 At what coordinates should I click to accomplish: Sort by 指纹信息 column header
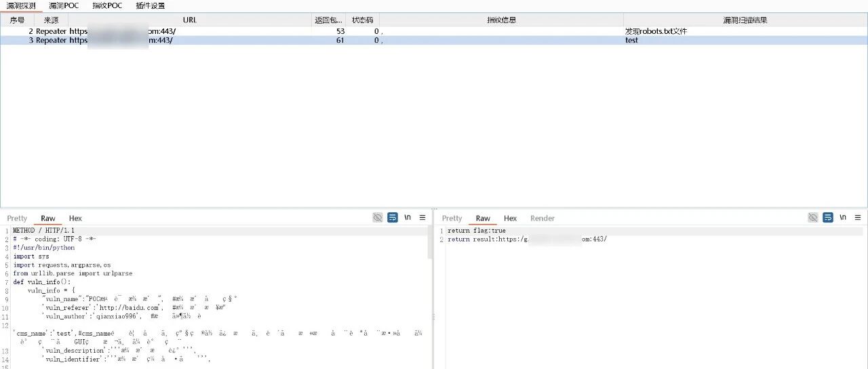(x=502, y=20)
